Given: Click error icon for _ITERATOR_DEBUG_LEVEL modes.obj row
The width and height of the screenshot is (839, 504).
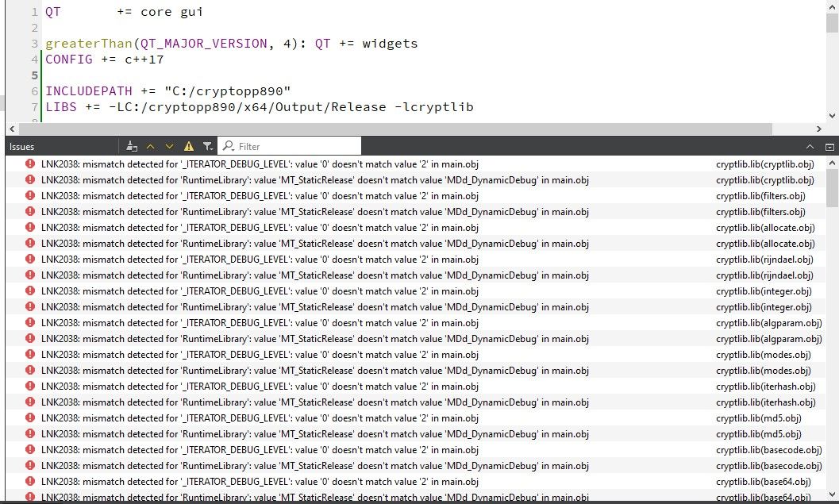Looking at the screenshot, I should tap(30, 354).
